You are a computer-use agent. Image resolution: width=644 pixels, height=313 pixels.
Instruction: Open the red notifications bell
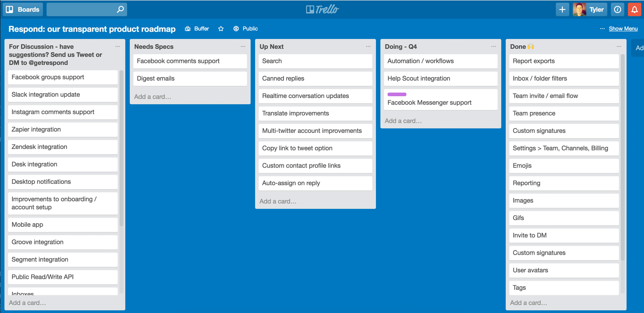pyautogui.click(x=634, y=9)
